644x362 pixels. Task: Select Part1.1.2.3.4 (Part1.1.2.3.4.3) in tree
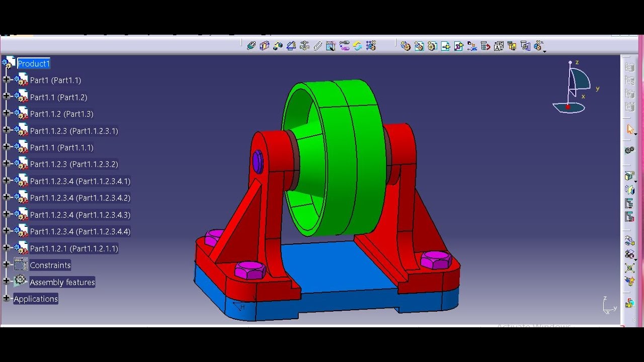(x=80, y=215)
